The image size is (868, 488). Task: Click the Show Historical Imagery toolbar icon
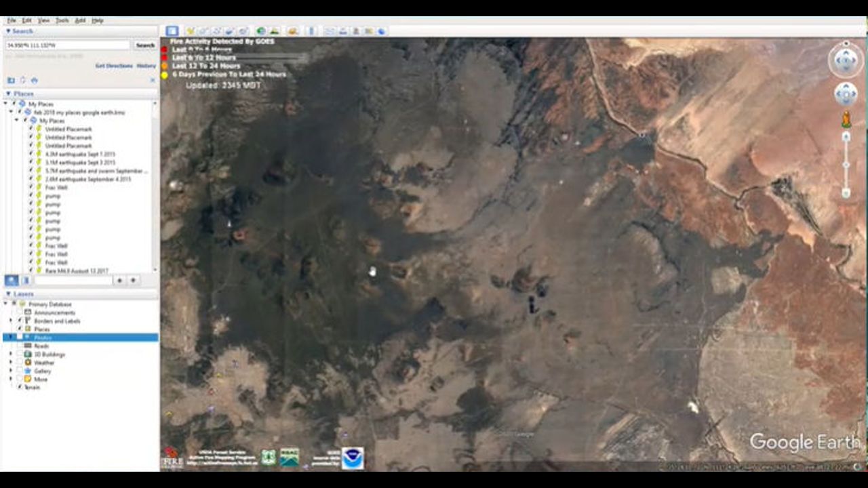[261, 31]
